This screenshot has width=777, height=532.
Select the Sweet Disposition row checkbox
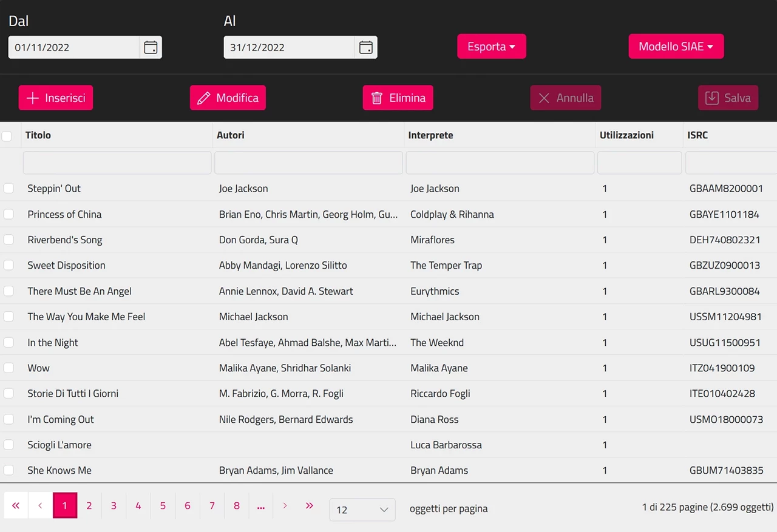click(x=8, y=265)
